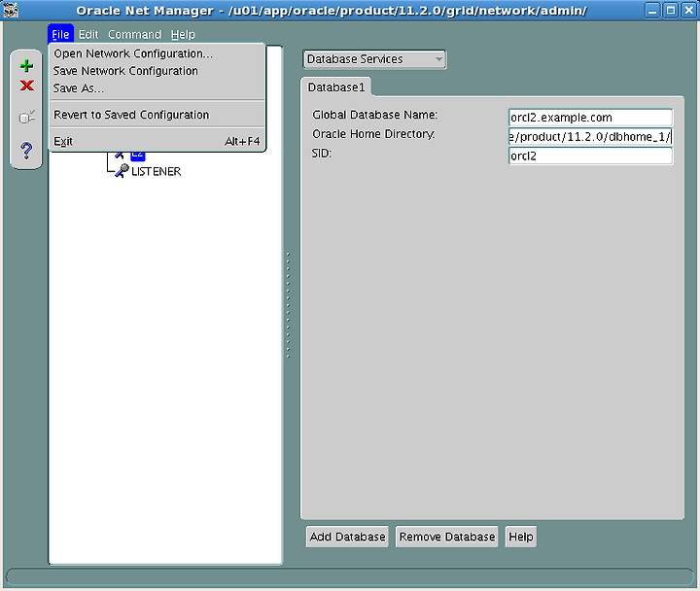Click the SID input field
This screenshot has width=700, height=591.
click(591, 156)
